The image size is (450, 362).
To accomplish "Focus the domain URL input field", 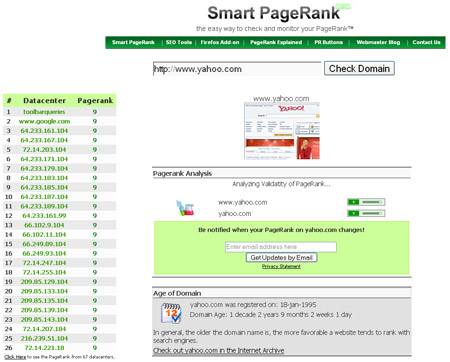I will (237, 69).
